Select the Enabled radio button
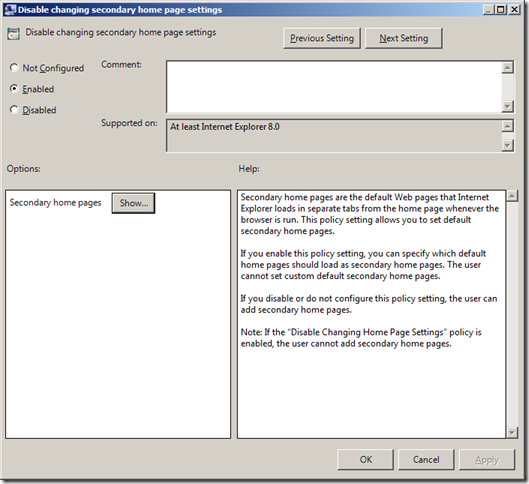The height and width of the screenshot is (484, 529). [14, 88]
